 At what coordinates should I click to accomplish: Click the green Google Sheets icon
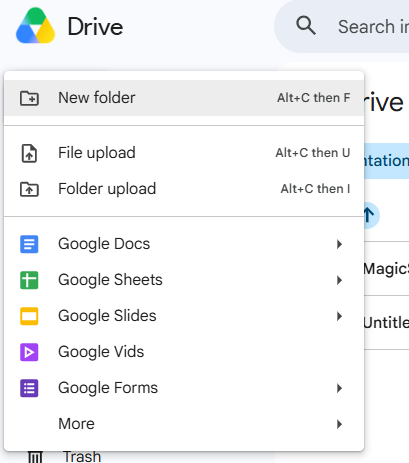pos(29,280)
